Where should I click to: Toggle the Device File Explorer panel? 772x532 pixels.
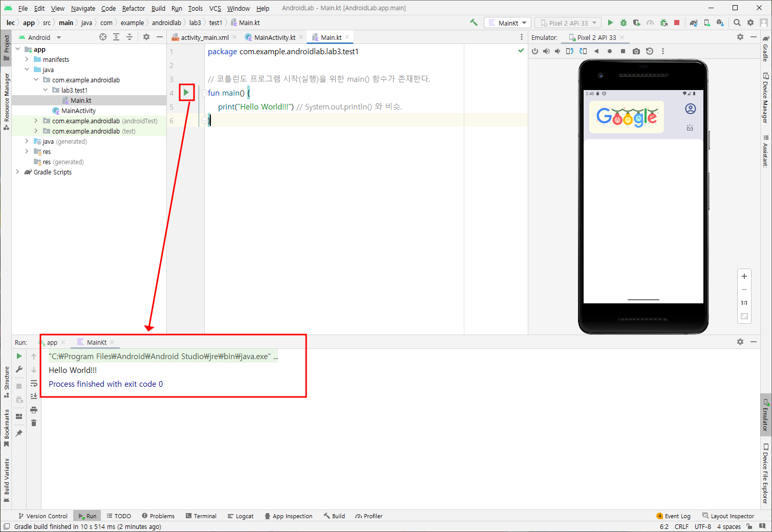(x=765, y=474)
